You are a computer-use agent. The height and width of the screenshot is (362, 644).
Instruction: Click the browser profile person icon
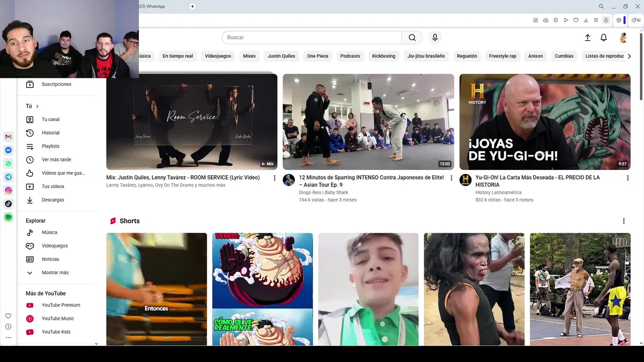tap(606, 20)
